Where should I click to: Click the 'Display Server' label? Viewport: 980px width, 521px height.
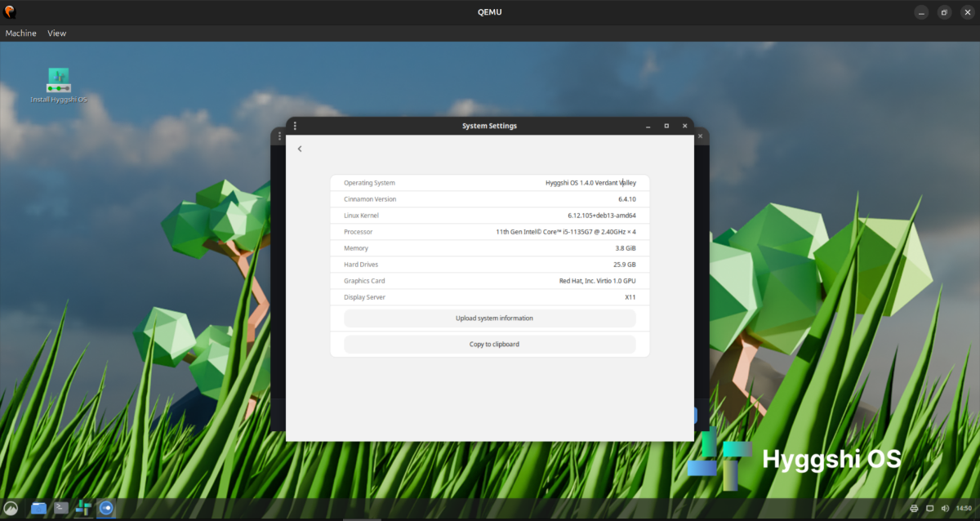click(x=364, y=297)
